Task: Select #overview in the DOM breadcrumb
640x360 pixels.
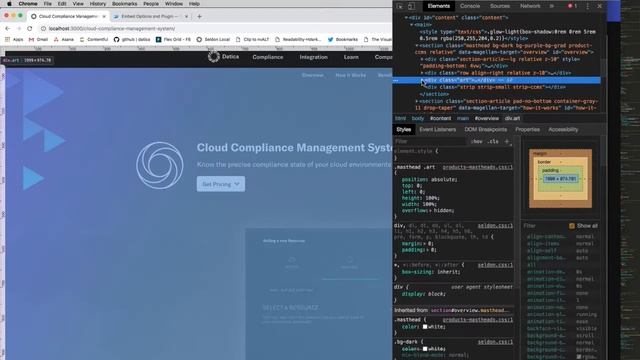Action: click(487, 118)
